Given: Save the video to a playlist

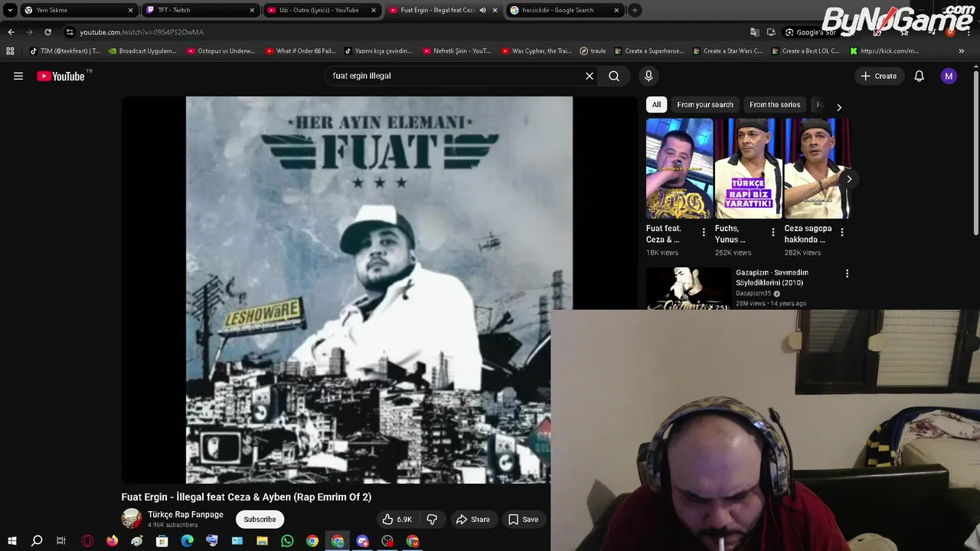Looking at the screenshot, I should [523, 520].
